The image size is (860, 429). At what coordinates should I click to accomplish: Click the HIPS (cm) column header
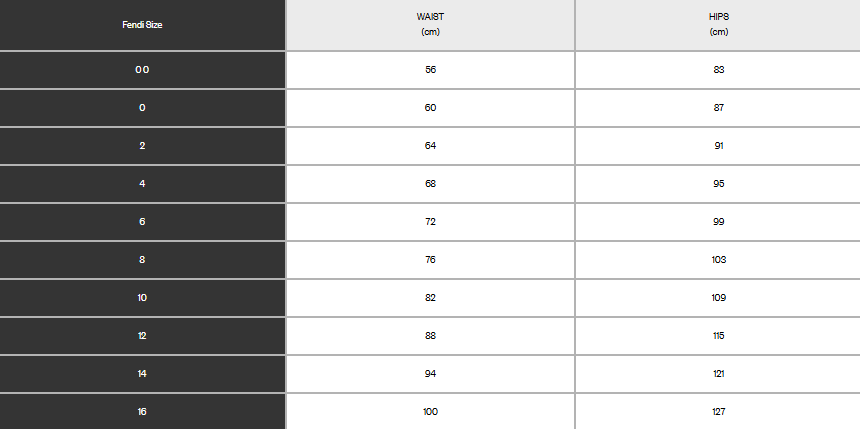point(718,25)
